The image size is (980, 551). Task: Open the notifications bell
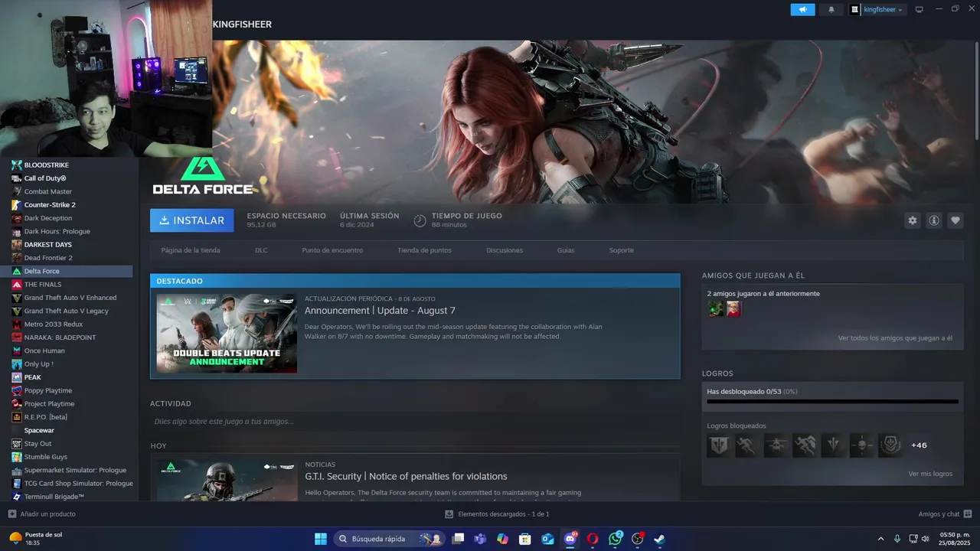pyautogui.click(x=831, y=10)
